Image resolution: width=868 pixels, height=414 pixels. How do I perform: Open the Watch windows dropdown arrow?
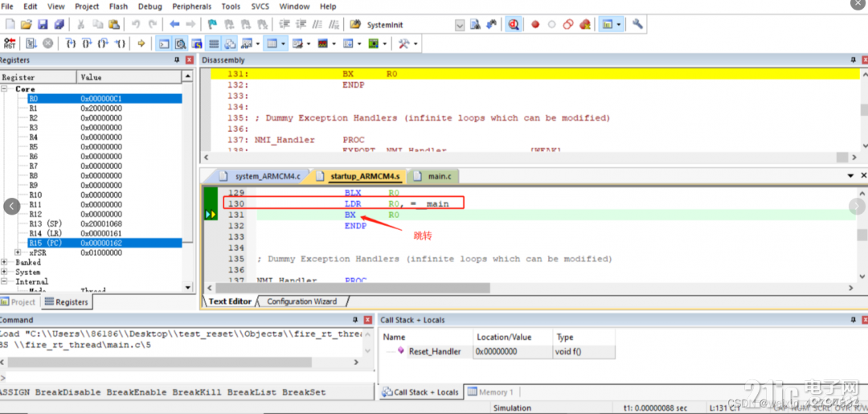click(258, 43)
